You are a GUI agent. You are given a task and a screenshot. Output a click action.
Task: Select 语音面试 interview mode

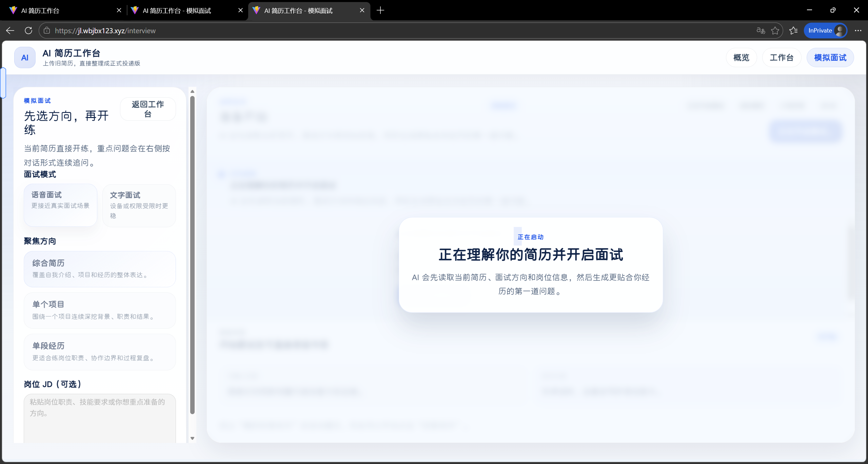60,205
